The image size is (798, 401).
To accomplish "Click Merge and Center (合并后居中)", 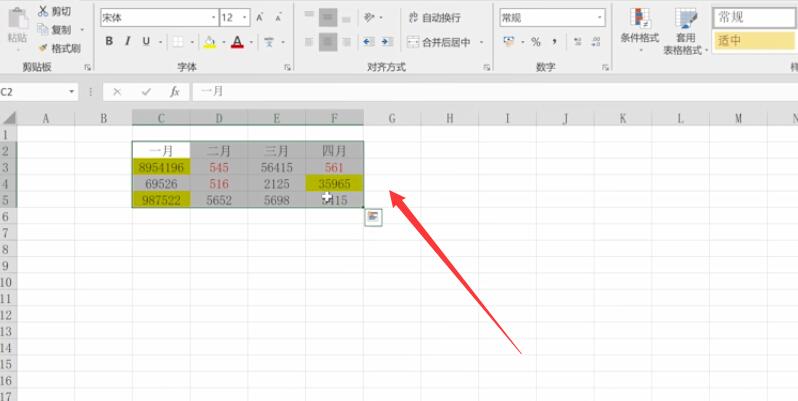I will [x=439, y=42].
